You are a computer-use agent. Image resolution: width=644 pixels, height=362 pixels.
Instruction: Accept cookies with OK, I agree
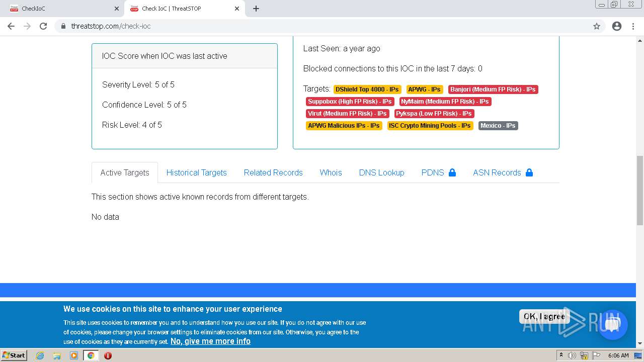pos(544,316)
